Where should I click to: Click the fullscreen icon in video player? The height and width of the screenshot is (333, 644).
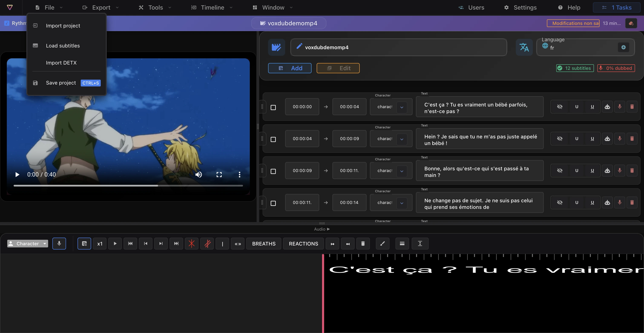tap(219, 175)
